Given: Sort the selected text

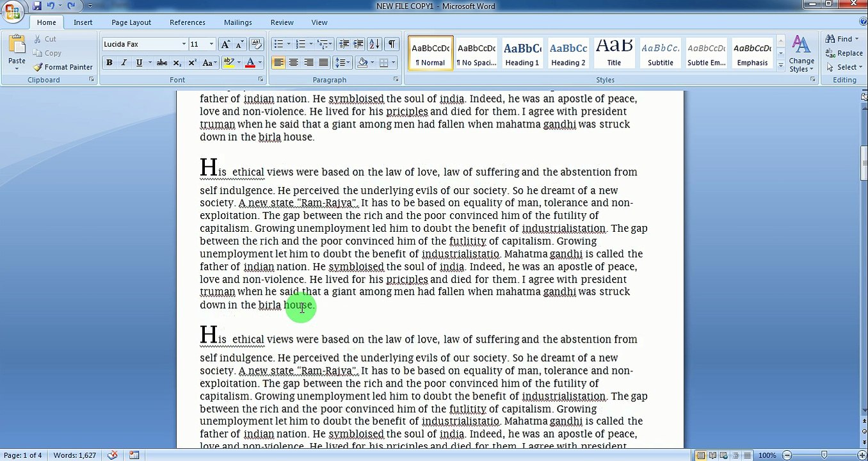Looking at the screenshot, I should (x=374, y=44).
